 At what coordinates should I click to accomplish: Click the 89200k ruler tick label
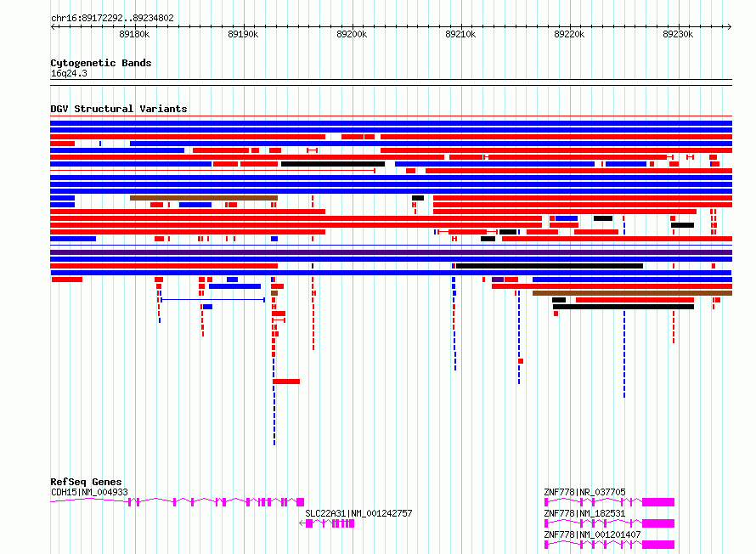coord(352,34)
